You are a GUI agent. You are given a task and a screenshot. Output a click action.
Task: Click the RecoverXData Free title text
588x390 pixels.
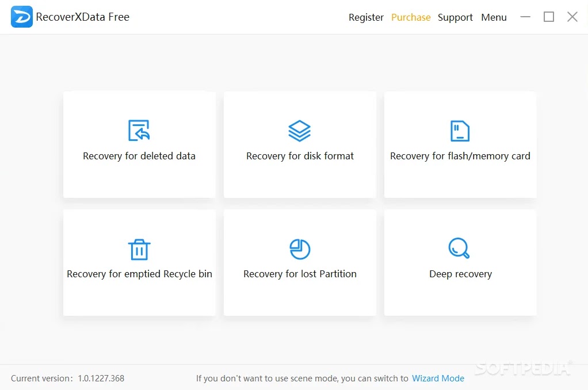point(82,17)
